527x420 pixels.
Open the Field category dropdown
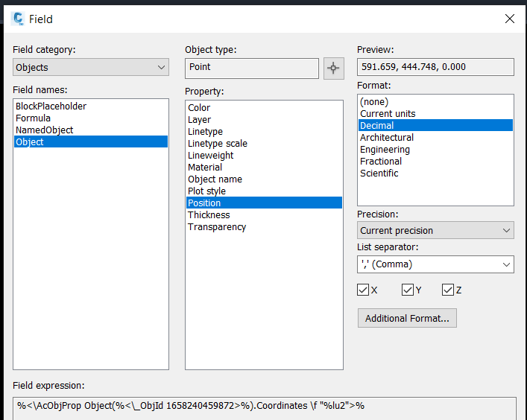(x=91, y=67)
